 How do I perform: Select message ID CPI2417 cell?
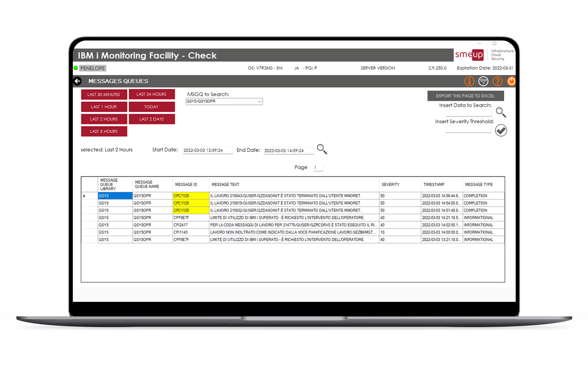click(x=191, y=225)
